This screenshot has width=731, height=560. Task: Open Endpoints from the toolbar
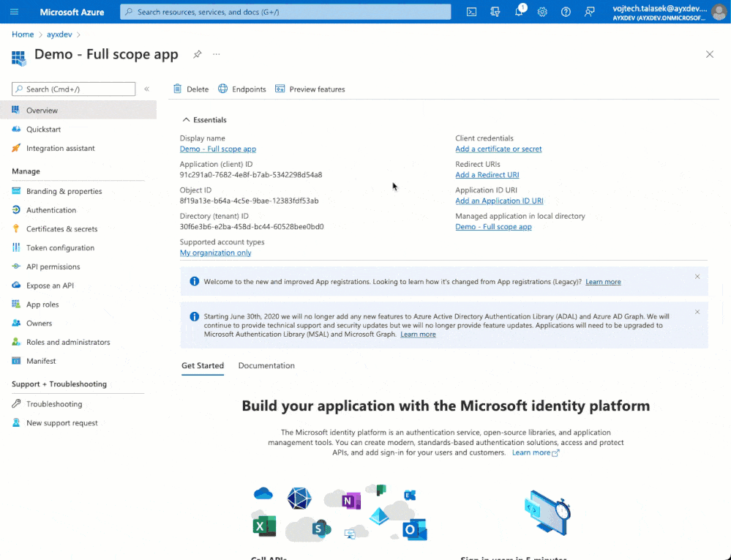[242, 89]
